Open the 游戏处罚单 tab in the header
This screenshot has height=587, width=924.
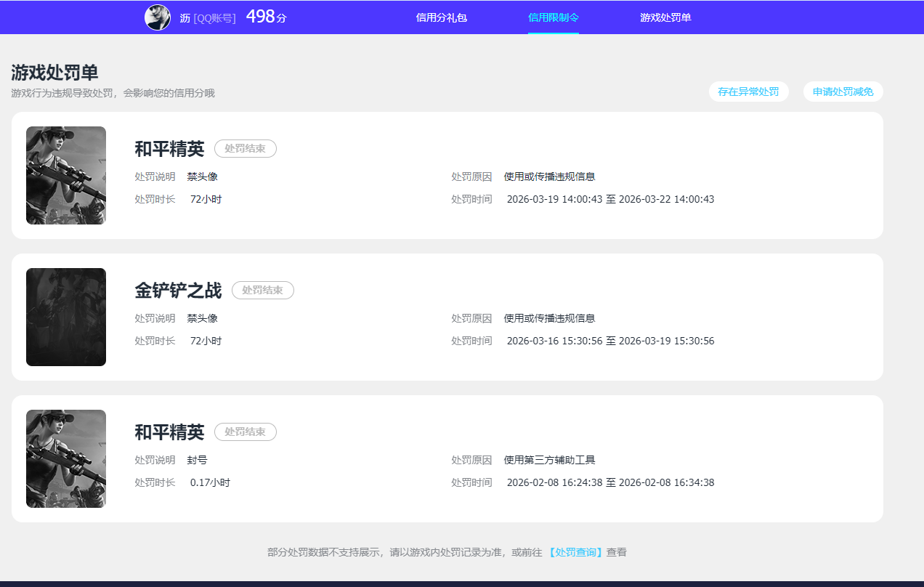665,17
